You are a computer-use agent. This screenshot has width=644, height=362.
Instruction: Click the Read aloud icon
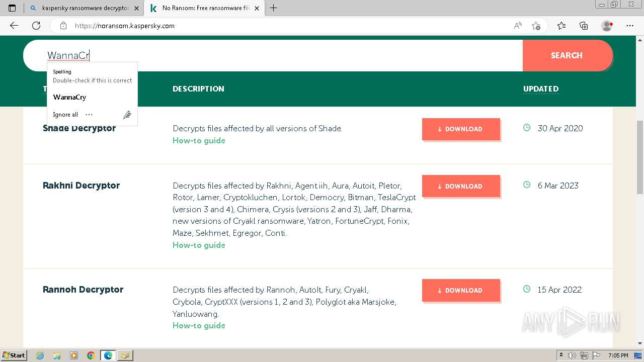click(518, 26)
